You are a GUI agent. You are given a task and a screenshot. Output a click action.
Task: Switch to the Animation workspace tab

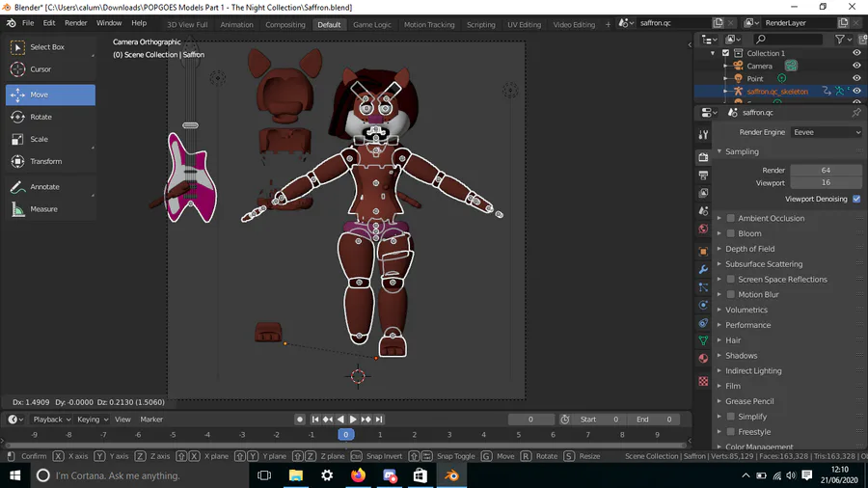tap(236, 24)
